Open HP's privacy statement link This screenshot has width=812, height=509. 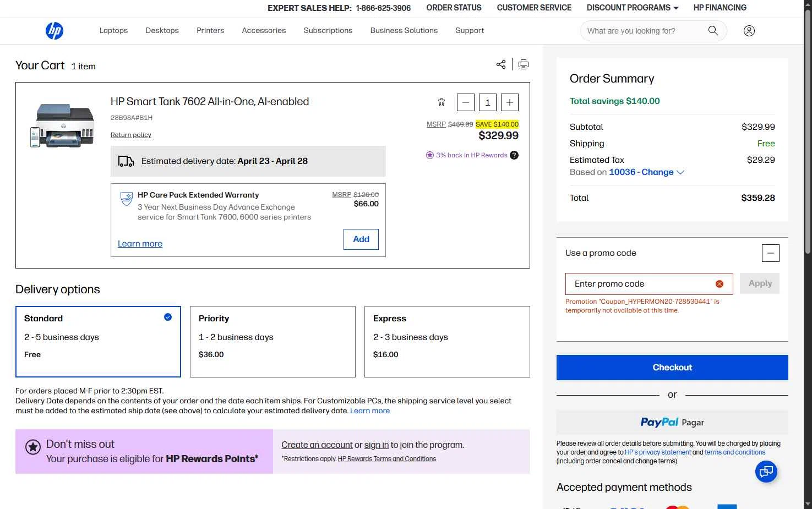pos(658,452)
